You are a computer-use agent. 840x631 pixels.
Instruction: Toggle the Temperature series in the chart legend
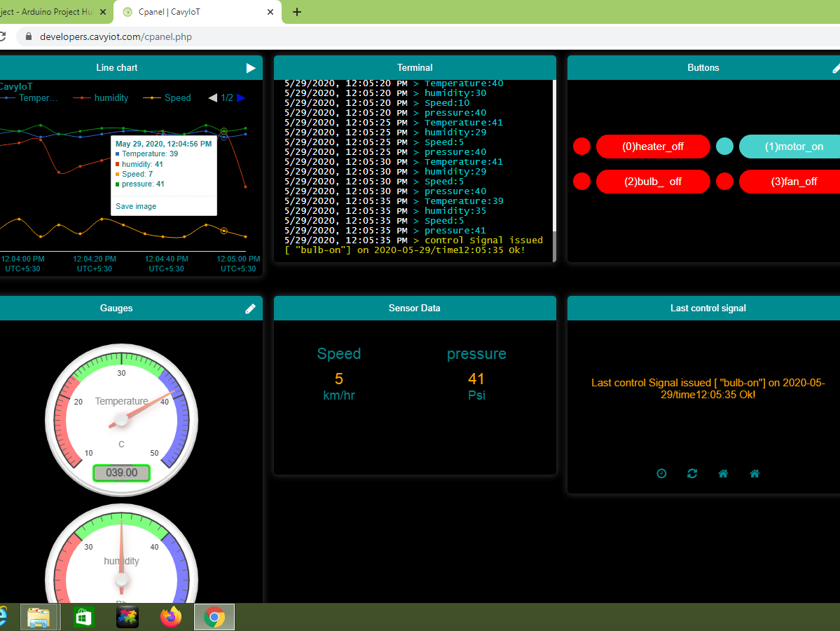[x=39, y=97]
